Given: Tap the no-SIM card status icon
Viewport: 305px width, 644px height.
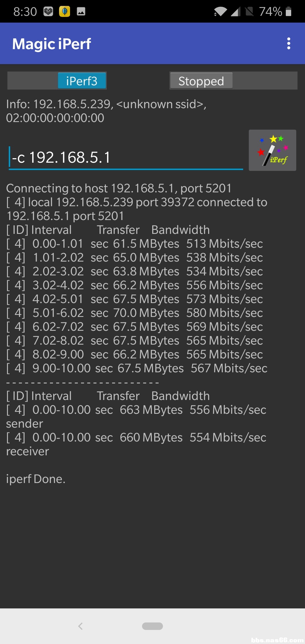Looking at the screenshot, I should coord(249,12).
